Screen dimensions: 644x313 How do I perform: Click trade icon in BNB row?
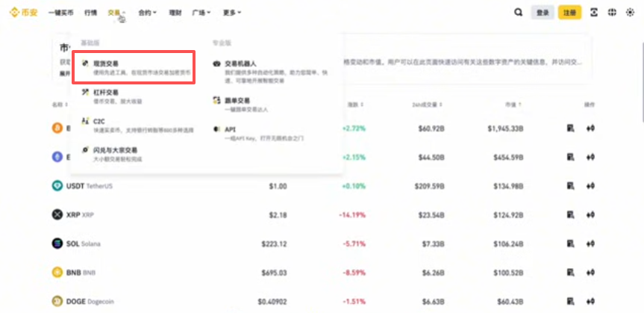click(590, 272)
